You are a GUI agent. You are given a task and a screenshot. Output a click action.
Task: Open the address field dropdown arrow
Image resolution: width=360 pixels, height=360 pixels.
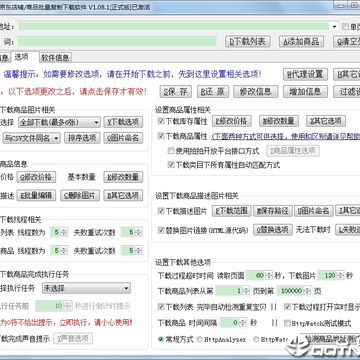pos(334,27)
